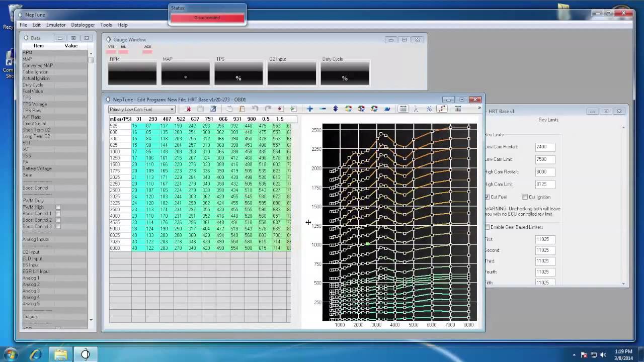Click the percent symbol icon
The width and height of the screenshot is (644, 362).
tap(429, 109)
